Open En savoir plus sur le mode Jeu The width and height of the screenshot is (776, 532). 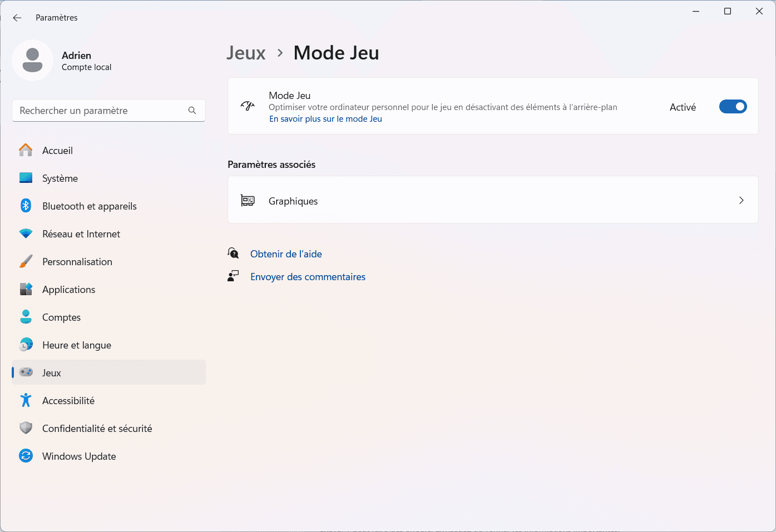pyautogui.click(x=325, y=119)
